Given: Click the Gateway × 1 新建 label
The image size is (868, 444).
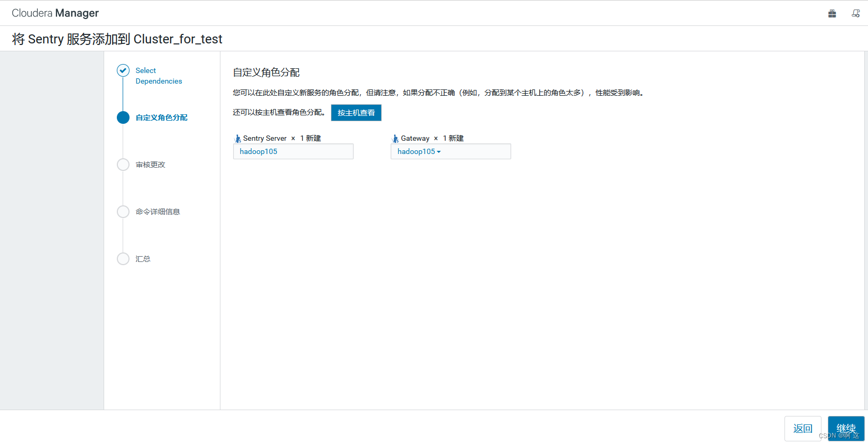Looking at the screenshot, I should [432, 138].
